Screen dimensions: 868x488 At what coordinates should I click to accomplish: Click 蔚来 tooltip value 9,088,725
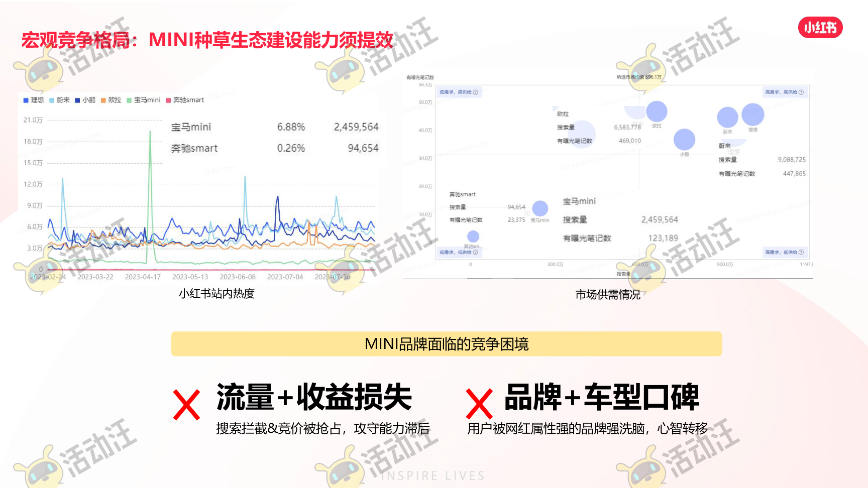(792, 160)
